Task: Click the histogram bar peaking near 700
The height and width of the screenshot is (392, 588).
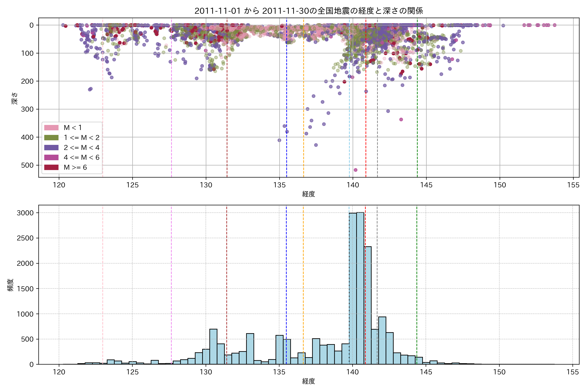Action: (x=213, y=348)
